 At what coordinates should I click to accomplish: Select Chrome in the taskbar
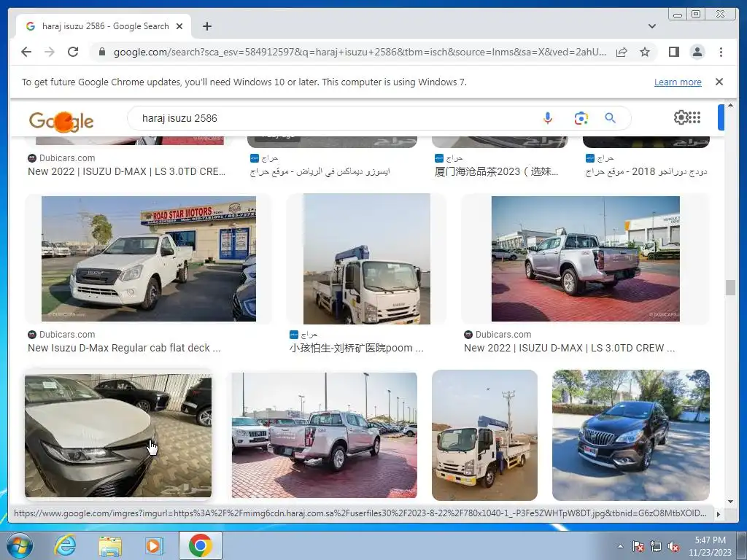coord(200,545)
